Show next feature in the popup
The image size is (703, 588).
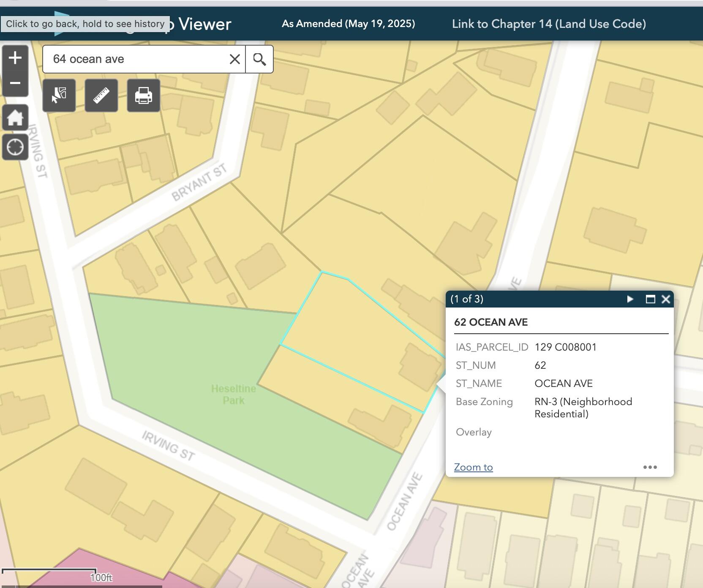click(x=630, y=299)
